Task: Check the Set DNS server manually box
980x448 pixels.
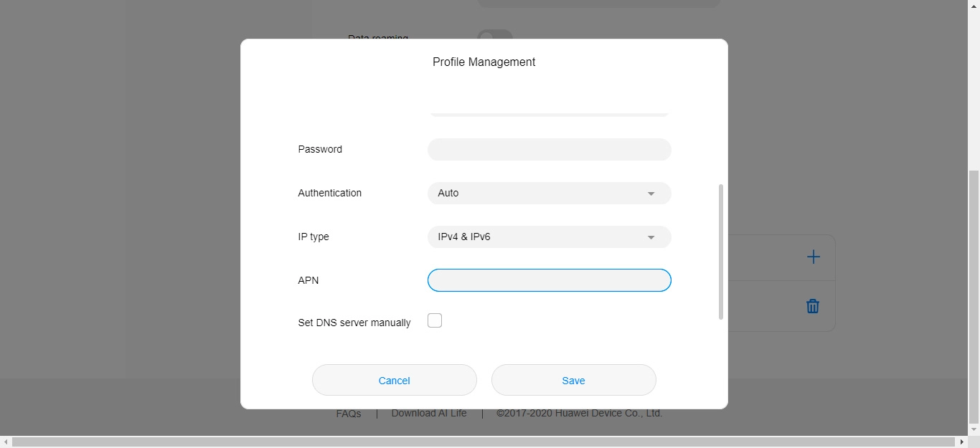Action: 435,321
